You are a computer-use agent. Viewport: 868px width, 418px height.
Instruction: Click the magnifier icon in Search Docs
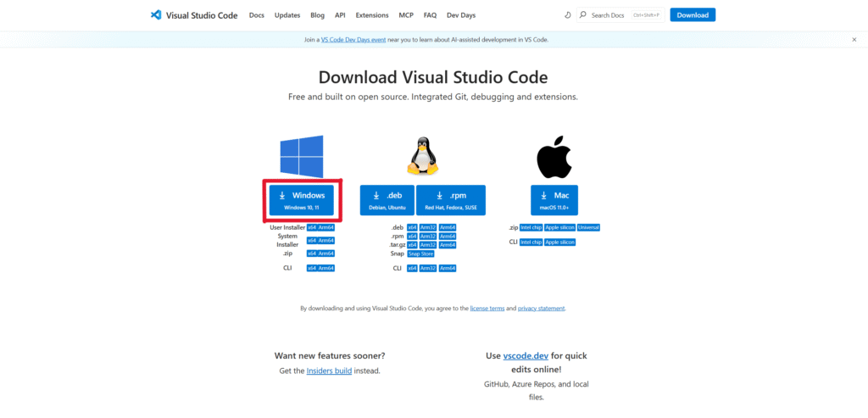[583, 15]
